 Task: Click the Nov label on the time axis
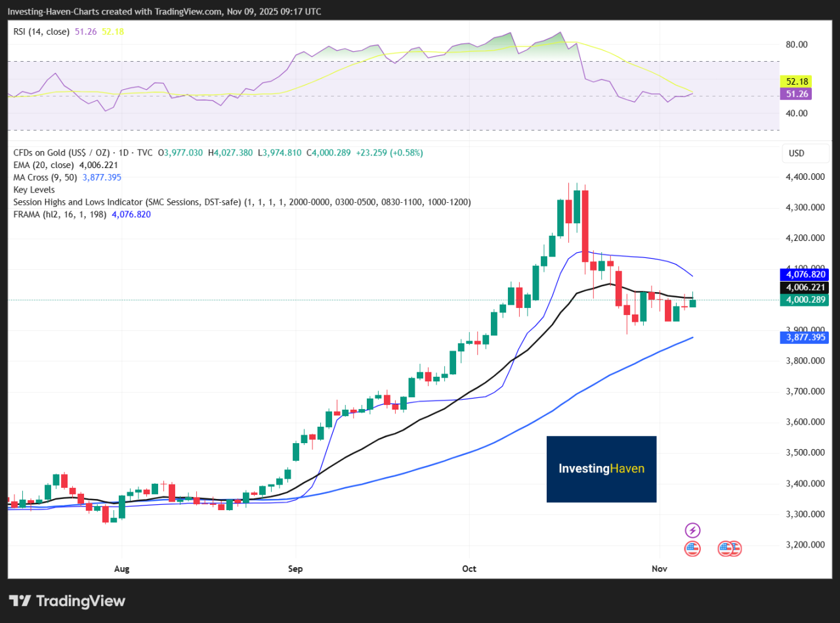[x=660, y=569]
